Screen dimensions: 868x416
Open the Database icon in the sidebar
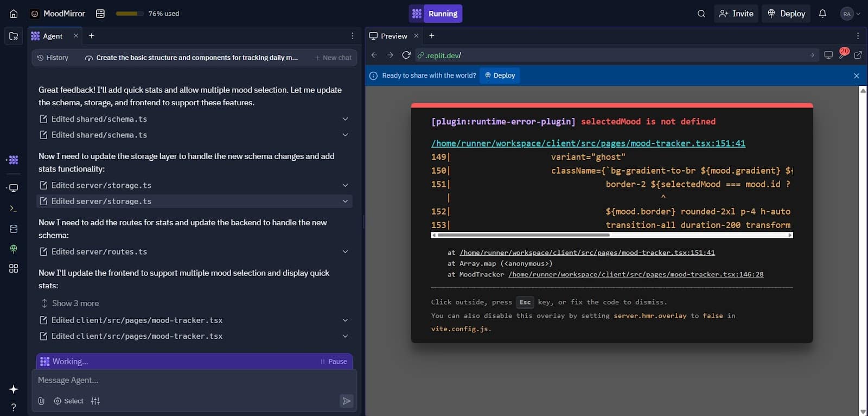pyautogui.click(x=14, y=229)
